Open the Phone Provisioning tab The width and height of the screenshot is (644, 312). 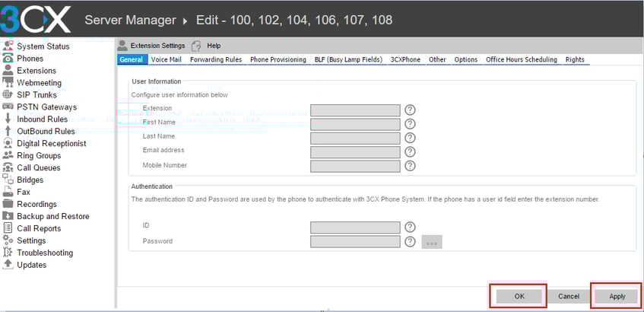[x=278, y=59]
